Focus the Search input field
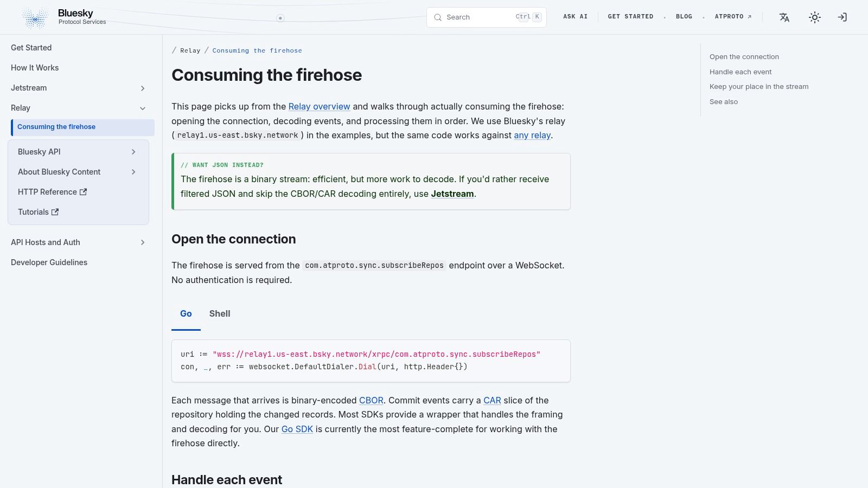 pos(487,17)
